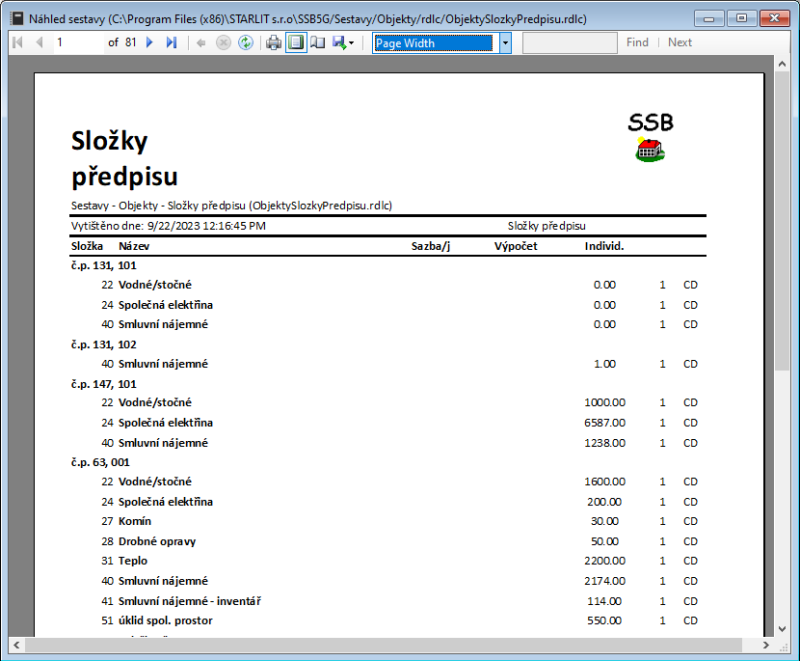Click the search text input box
Screen dimensions: 800x661
[x=570, y=42]
